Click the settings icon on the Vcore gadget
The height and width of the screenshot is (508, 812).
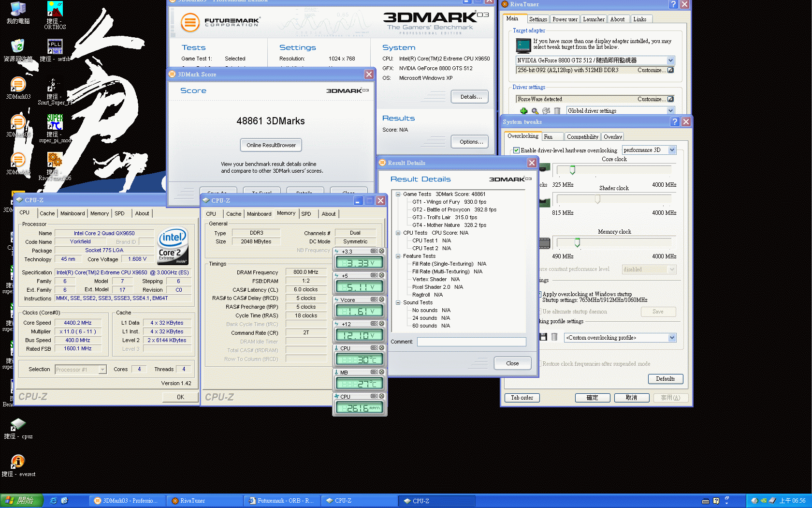(374, 299)
